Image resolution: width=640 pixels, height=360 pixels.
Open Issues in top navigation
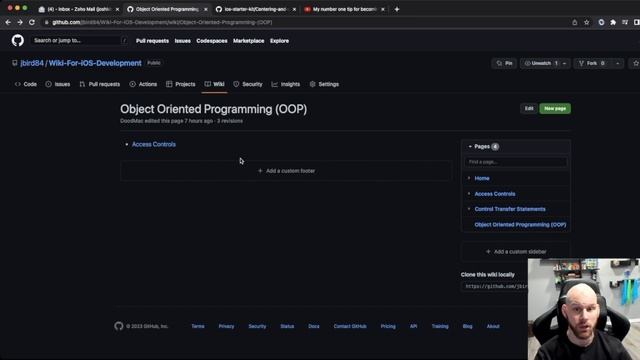click(182, 41)
